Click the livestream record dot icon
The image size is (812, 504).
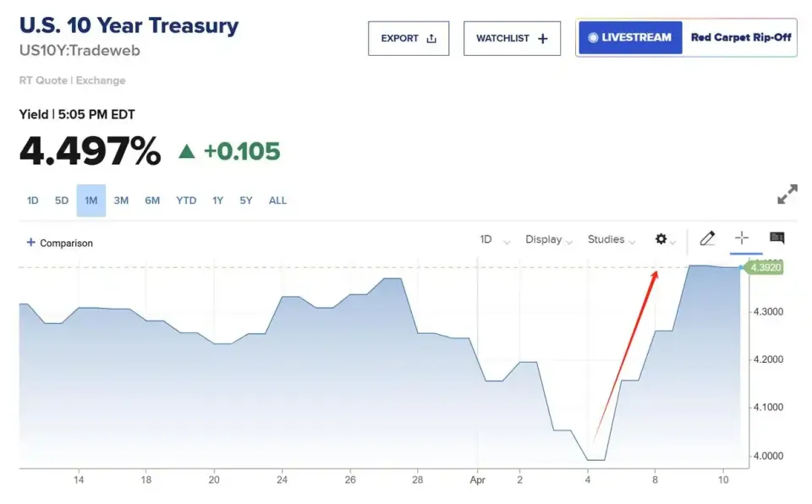pyautogui.click(x=594, y=37)
